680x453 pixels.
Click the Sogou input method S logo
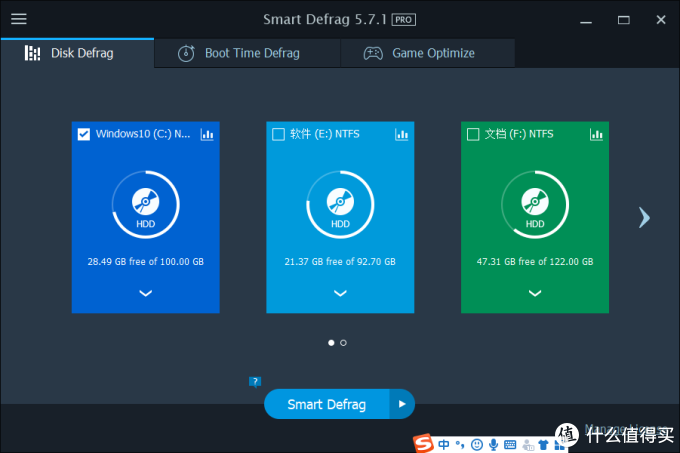(x=423, y=443)
